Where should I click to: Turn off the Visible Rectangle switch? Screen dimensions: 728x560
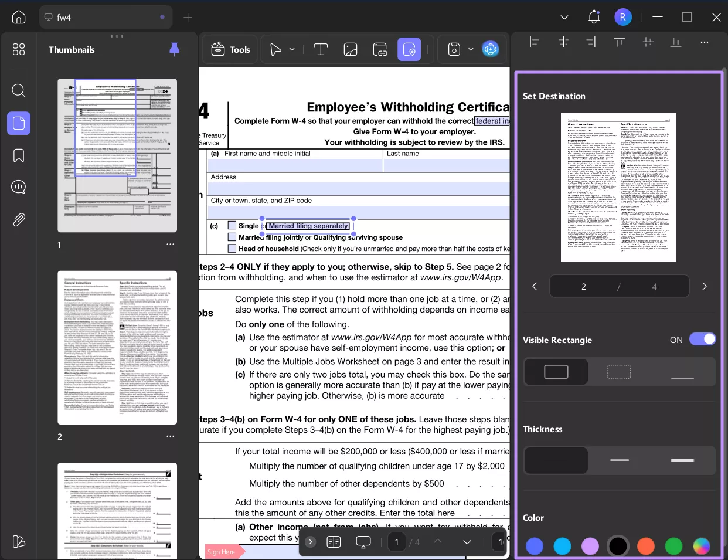point(702,340)
